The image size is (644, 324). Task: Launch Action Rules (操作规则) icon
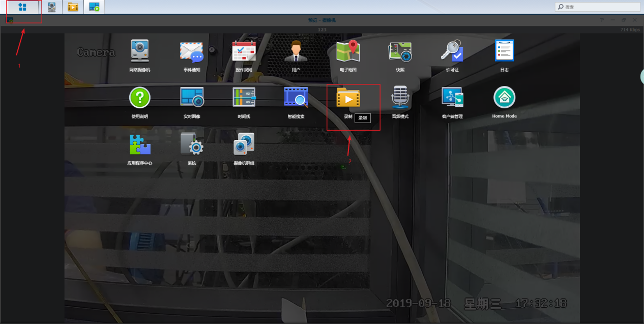click(x=244, y=51)
